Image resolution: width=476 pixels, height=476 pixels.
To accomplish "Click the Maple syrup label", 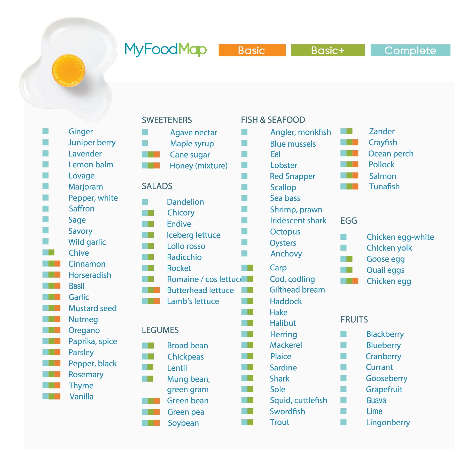I will [x=192, y=144].
